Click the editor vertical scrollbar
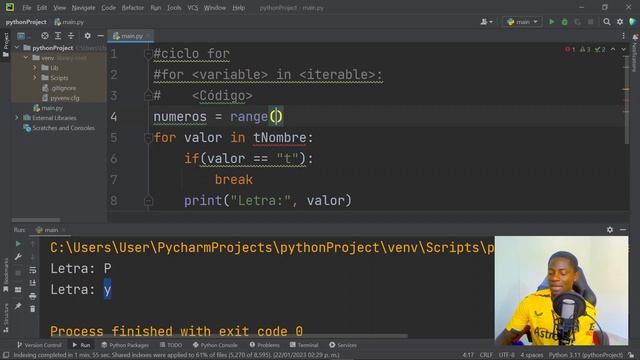Viewport: 640px width, 360px height. click(x=626, y=100)
